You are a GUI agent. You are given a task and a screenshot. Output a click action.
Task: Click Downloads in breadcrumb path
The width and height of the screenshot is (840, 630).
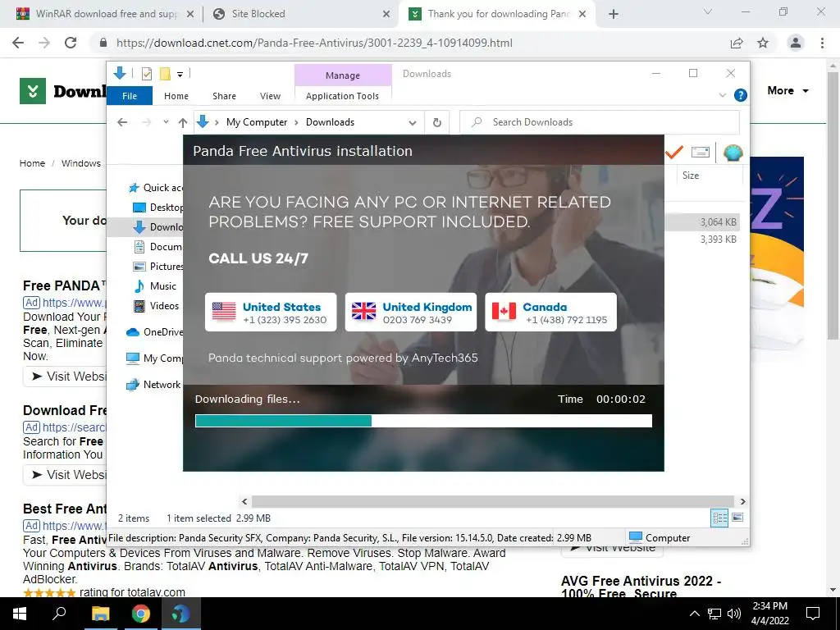pos(330,122)
